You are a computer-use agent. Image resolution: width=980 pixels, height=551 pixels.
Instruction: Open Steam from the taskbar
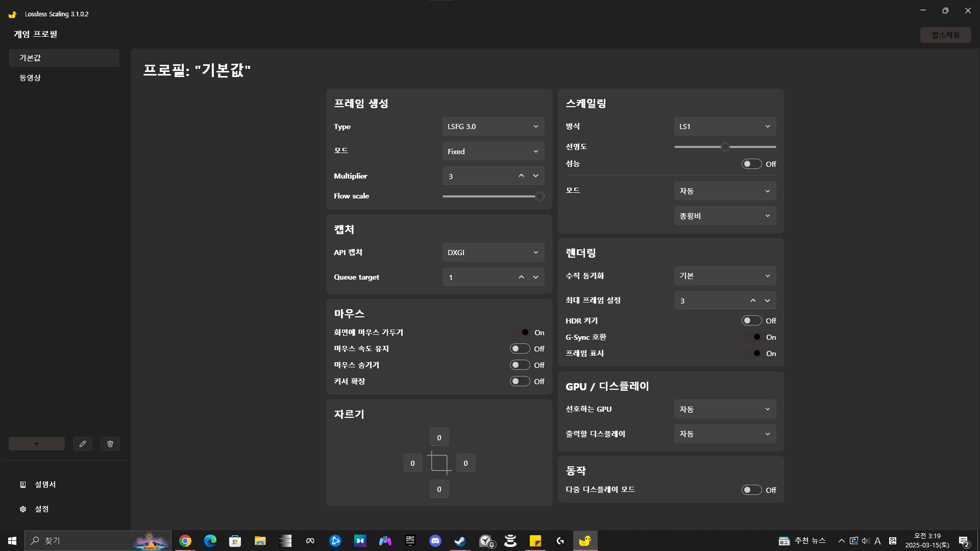pos(460,541)
